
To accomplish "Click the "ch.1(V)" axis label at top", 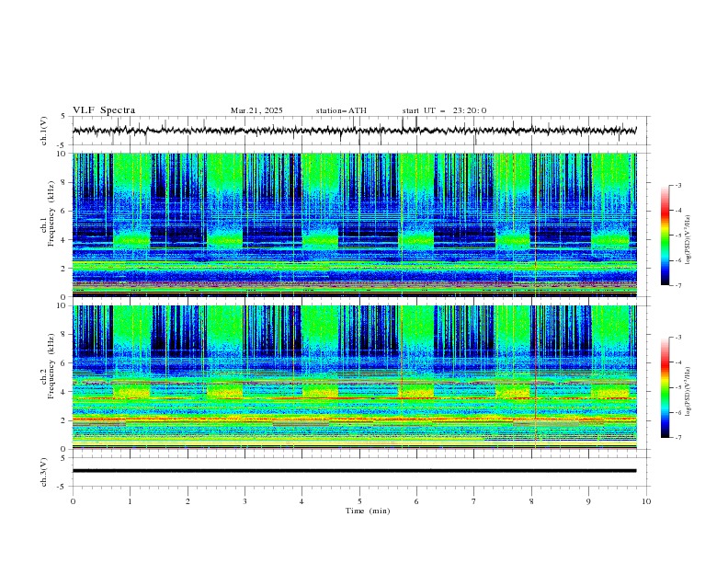I will pos(44,131).
